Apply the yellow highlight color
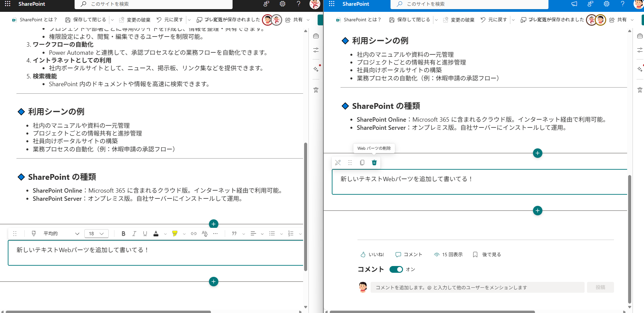Viewport: 644px width, 313px height. click(175, 234)
